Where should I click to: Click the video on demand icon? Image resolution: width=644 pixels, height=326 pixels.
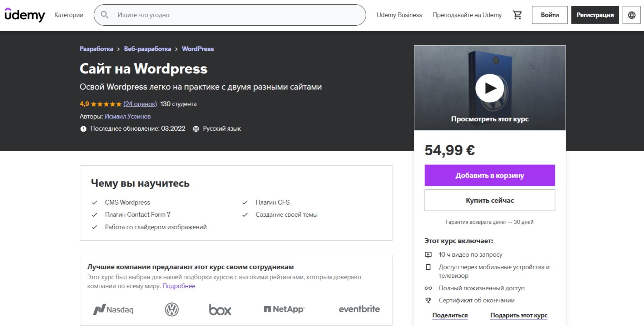(428, 255)
